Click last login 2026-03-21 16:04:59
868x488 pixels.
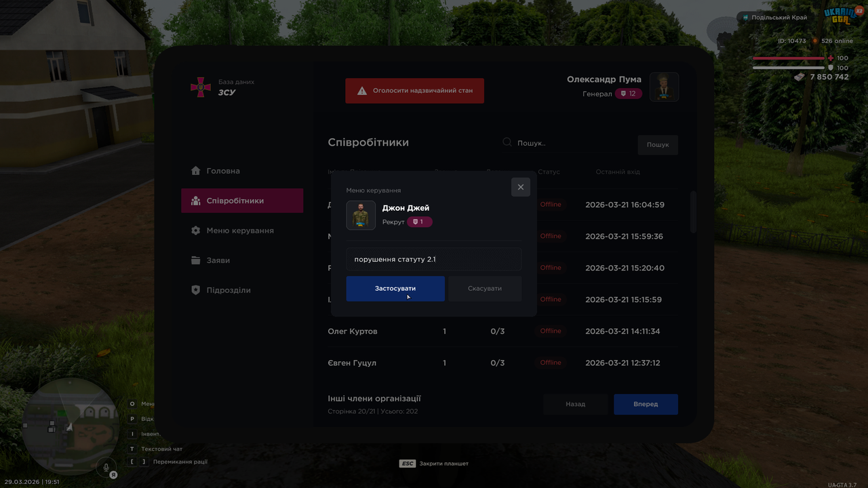(x=625, y=205)
